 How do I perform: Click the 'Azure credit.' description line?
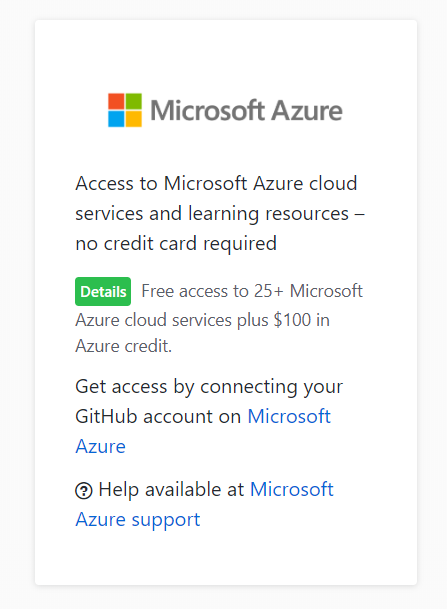[123, 346]
